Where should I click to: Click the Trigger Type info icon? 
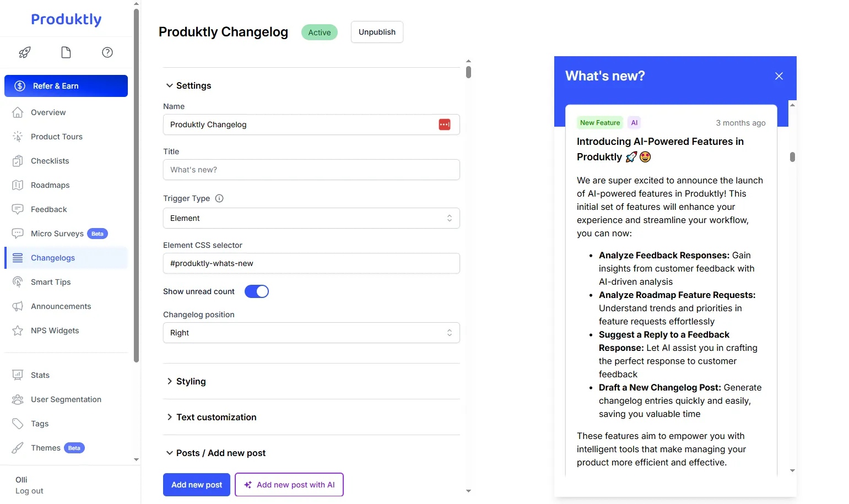[x=219, y=198]
